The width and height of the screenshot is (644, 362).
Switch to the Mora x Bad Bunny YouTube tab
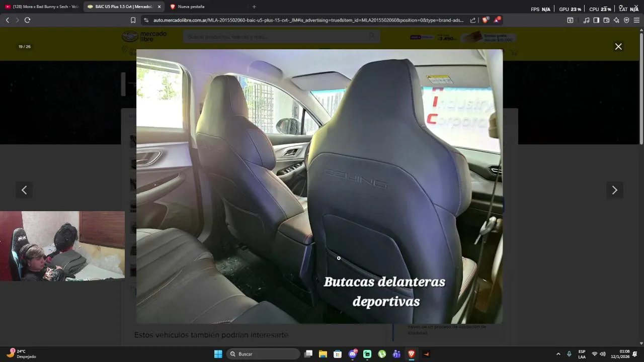[41, 7]
